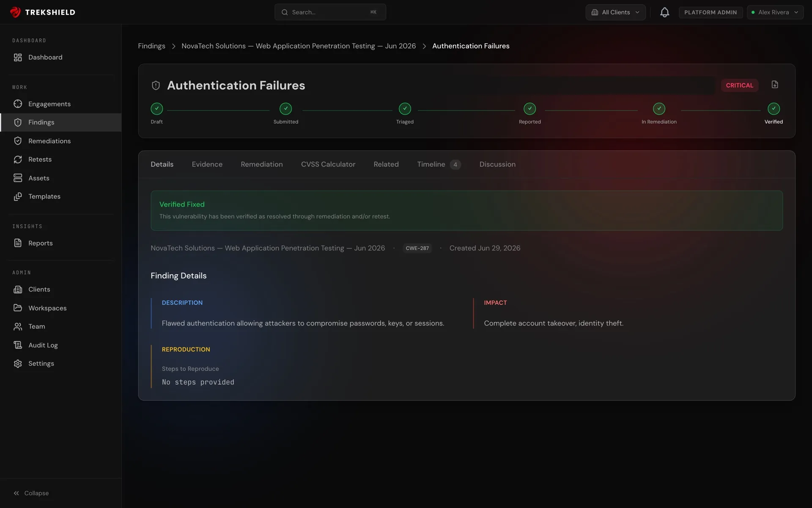Click the shield icon next to finding title
Screen dimensions: 812x508
tap(156, 86)
